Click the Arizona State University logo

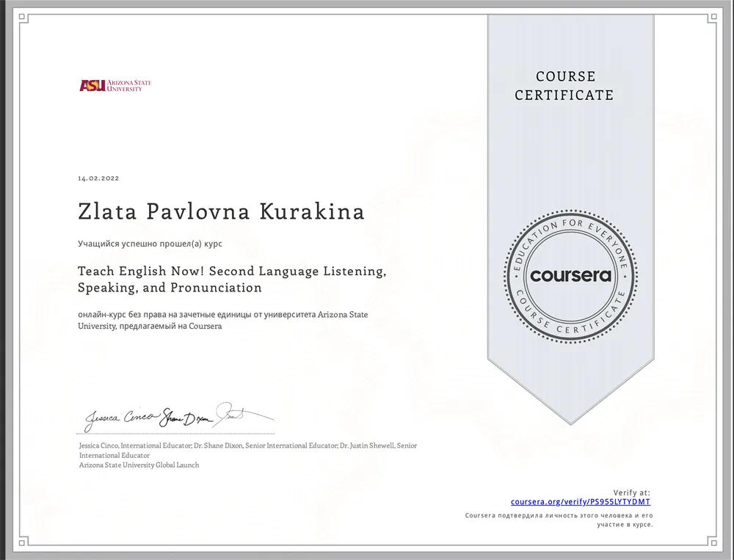(x=115, y=85)
